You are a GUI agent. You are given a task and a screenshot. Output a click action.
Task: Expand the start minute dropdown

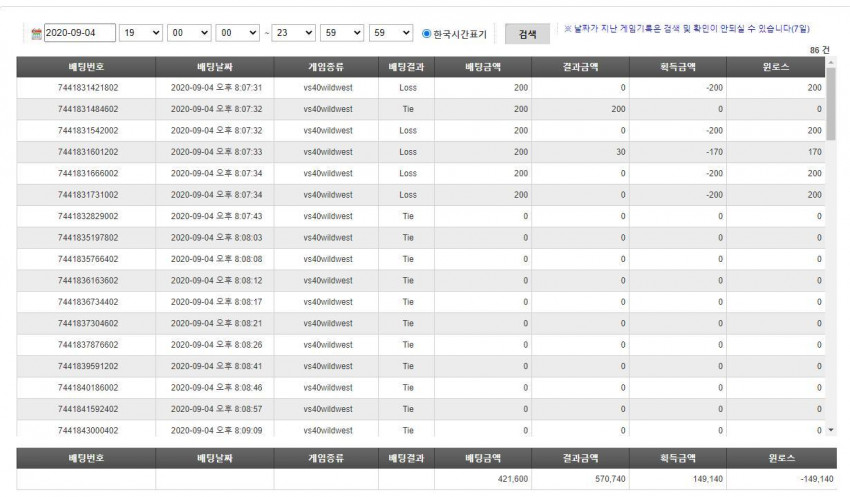[x=189, y=33]
